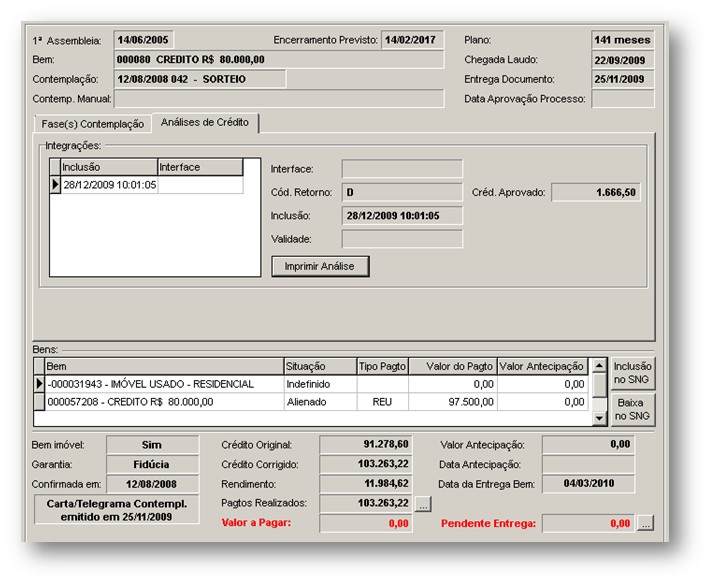Click row selector arrow of IMÓVEL USADO row
The width and height of the screenshot is (711, 584).
click(x=39, y=384)
